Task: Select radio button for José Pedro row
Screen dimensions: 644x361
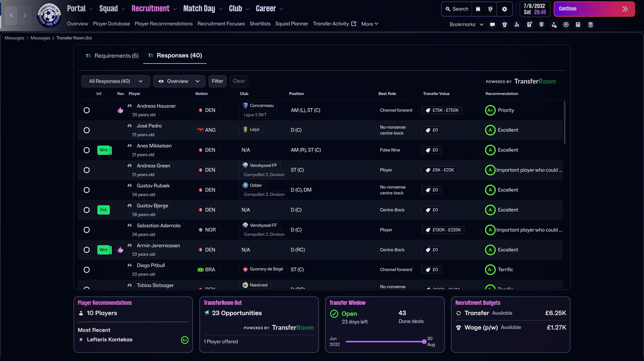Action: (x=87, y=130)
